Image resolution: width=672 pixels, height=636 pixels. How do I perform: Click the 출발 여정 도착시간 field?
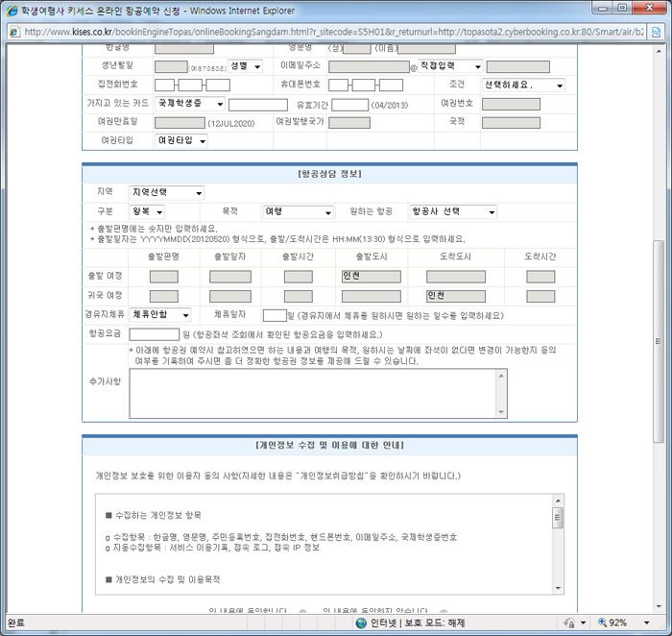pyautogui.click(x=540, y=277)
